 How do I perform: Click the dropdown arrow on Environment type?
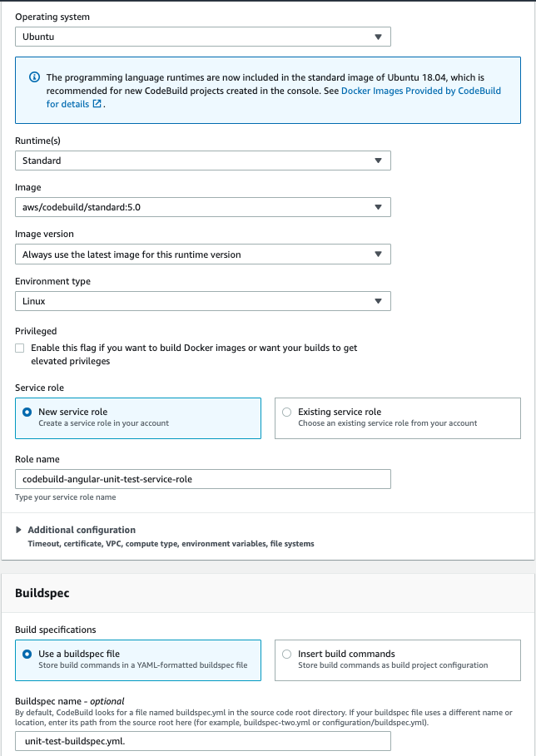click(x=378, y=301)
